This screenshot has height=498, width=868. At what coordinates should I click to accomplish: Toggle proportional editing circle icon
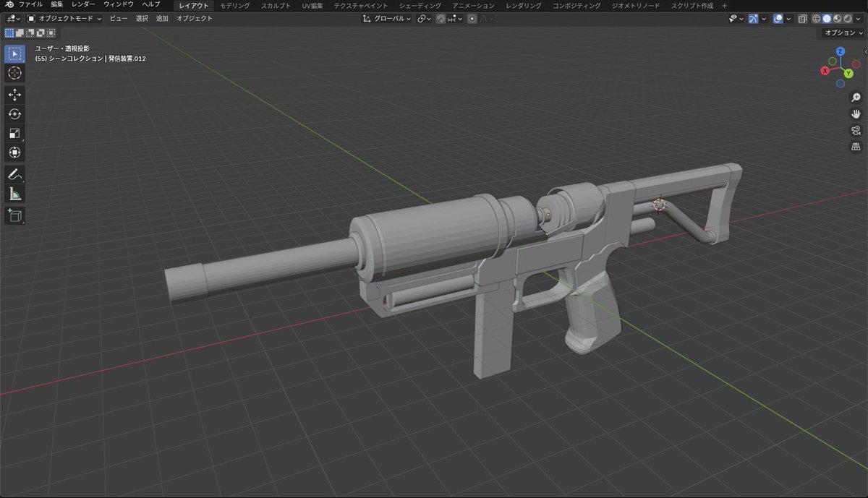[x=472, y=19]
